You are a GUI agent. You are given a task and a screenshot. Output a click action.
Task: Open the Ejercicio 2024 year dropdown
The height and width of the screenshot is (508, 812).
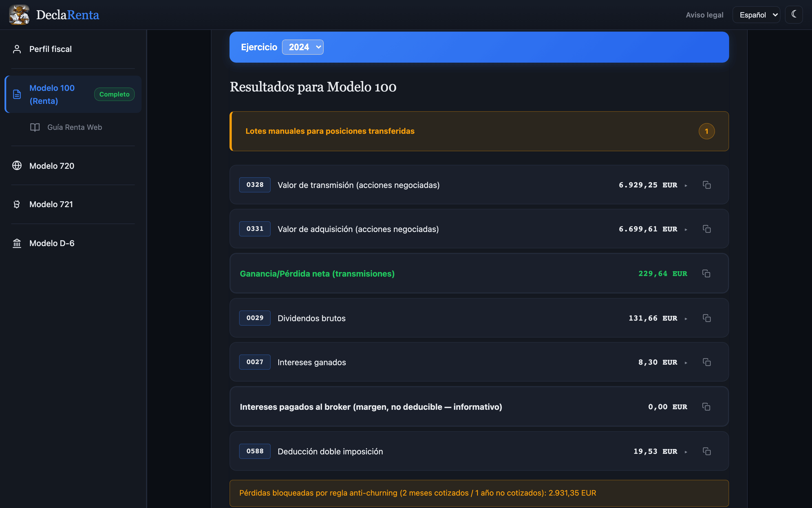303,47
